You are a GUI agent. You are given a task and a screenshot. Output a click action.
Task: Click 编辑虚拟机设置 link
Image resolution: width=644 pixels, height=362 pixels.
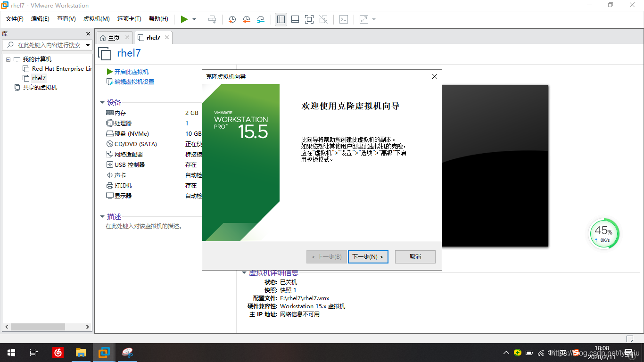(x=131, y=82)
